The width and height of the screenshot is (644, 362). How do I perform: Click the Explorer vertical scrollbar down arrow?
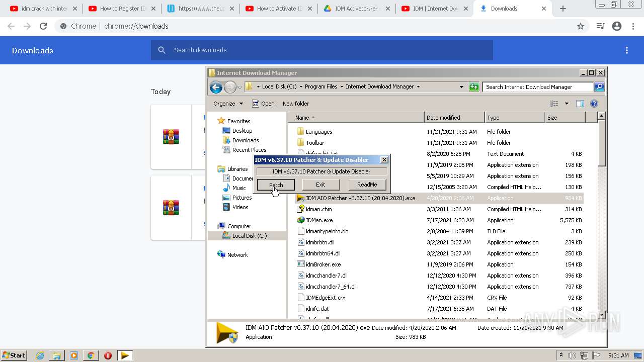(601, 314)
